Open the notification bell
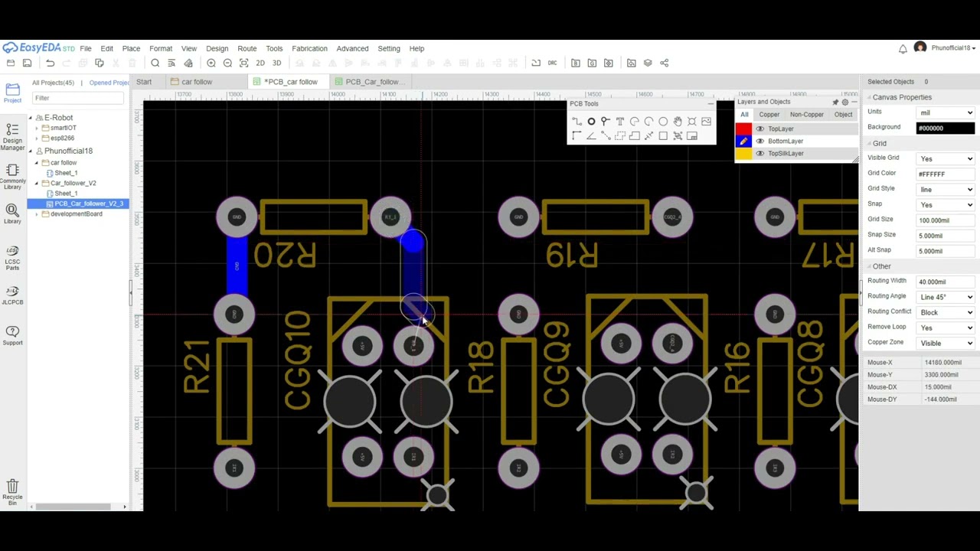This screenshot has height=551, width=980. pyautogui.click(x=903, y=48)
